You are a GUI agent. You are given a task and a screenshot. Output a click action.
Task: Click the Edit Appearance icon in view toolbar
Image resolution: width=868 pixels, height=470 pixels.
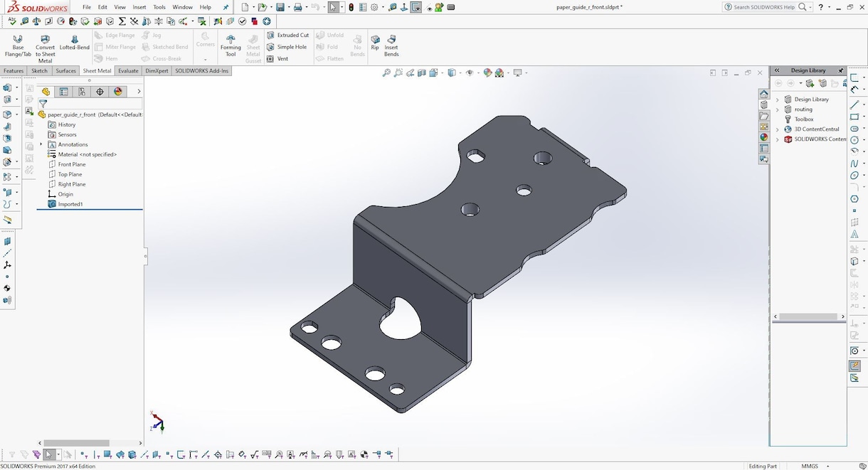(x=487, y=73)
